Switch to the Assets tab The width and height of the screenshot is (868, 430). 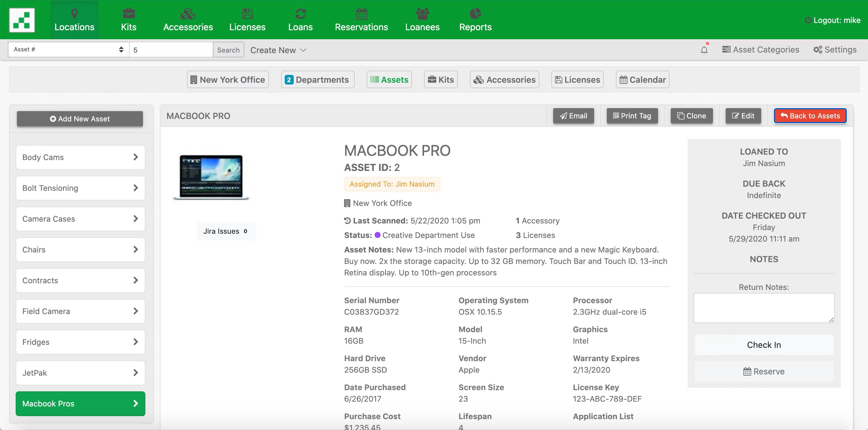point(389,80)
